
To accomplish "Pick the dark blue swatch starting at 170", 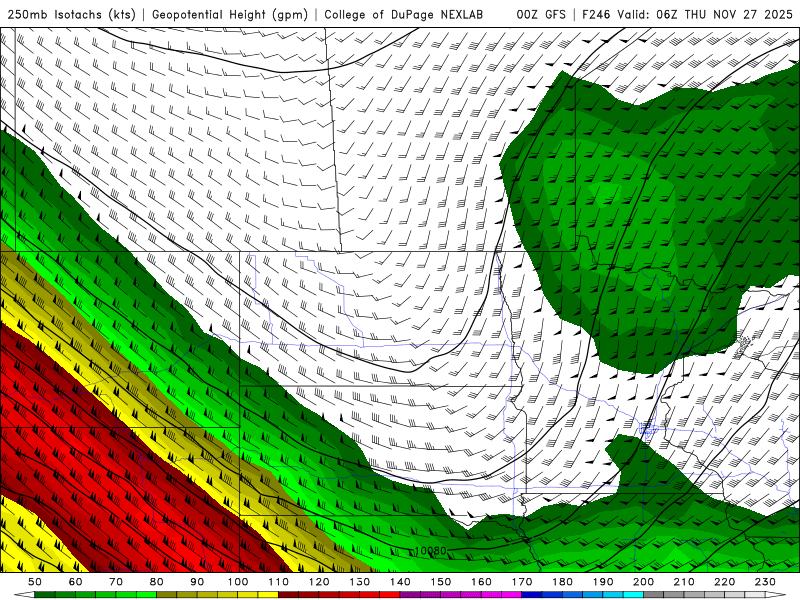I will click(x=532, y=594).
